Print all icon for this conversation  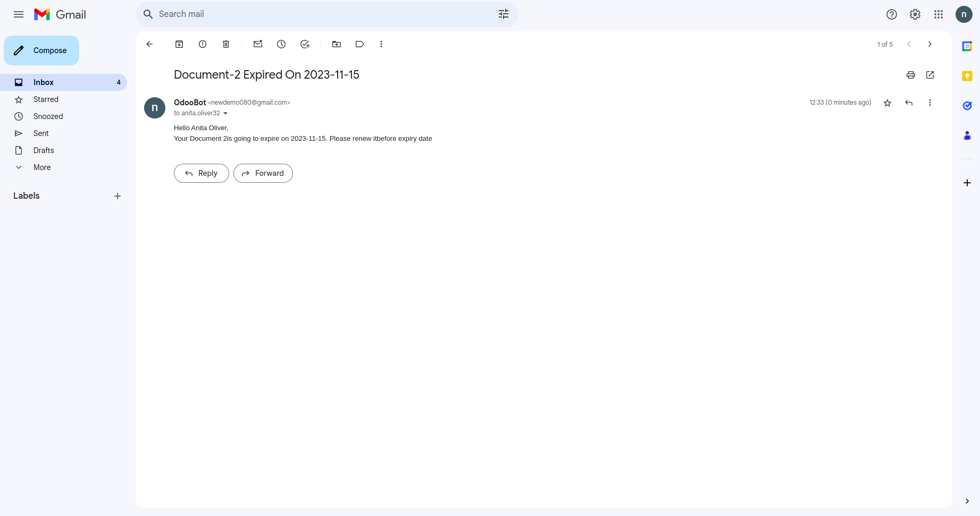pyautogui.click(x=911, y=75)
